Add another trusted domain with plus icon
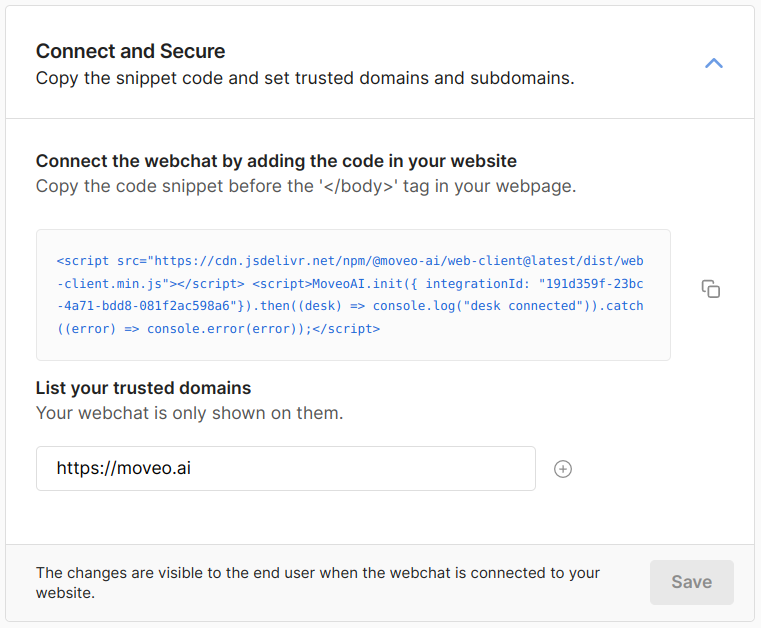This screenshot has width=761, height=628. (563, 469)
